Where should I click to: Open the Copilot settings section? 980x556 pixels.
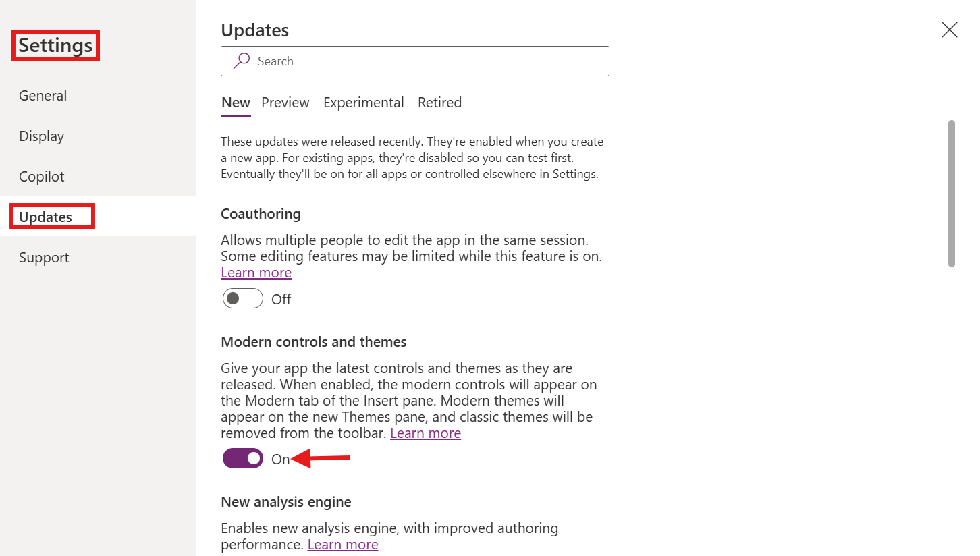pyautogui.click(x=41, y=177)
